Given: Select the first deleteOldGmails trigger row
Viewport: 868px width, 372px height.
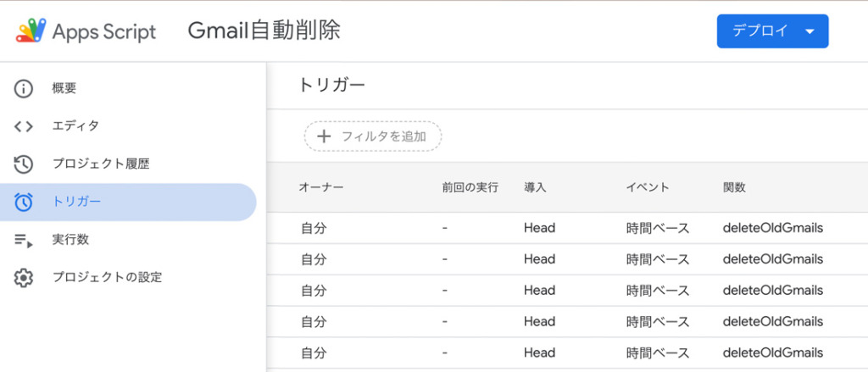Looking at the screenshot, I should 567,228.
